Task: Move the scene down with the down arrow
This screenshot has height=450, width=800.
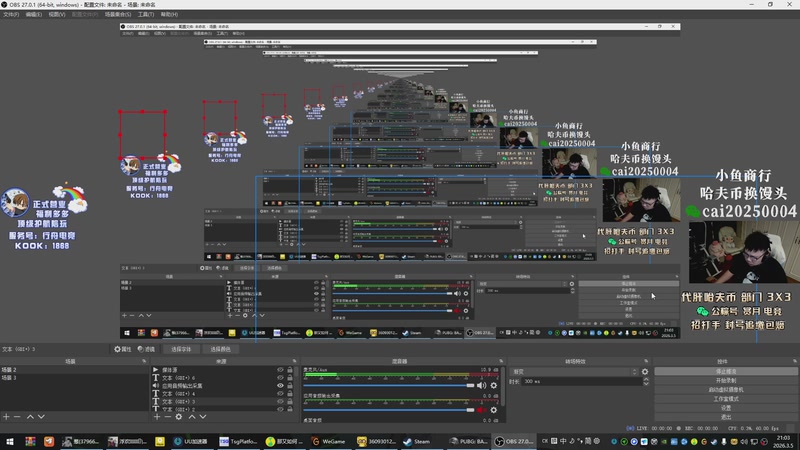Action: (x=41, y=416)
